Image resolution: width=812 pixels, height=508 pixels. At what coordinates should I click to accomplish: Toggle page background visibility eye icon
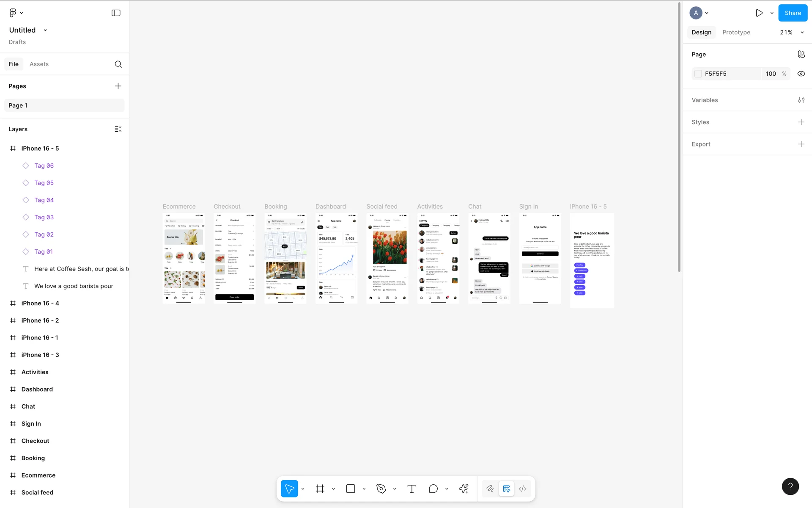click(801, 74)
